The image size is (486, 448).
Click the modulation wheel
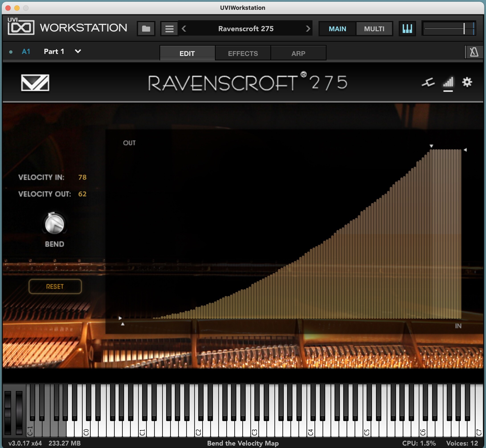(x=19, y=413)
